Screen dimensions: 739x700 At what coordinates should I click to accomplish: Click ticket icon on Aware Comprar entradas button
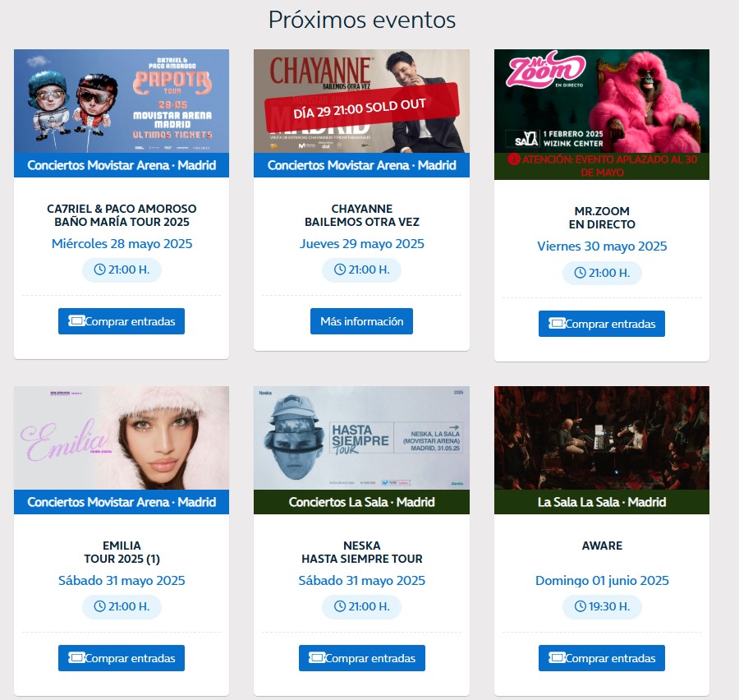[557, 658]
